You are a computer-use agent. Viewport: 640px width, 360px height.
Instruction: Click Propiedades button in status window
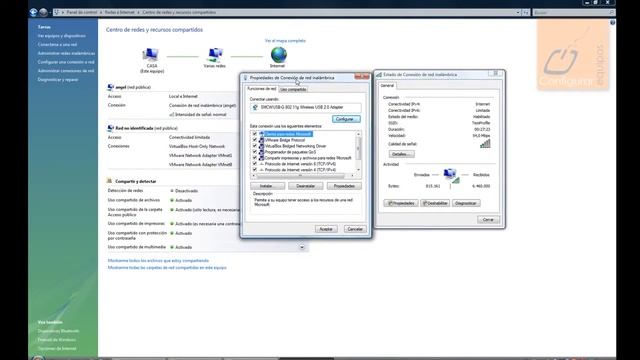(401, 203)
